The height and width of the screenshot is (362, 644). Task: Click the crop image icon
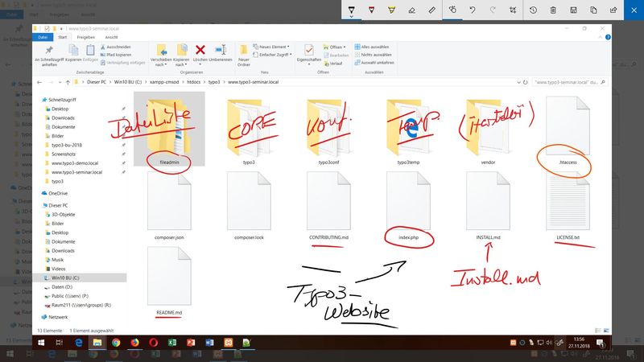click(x=512, y=10)
